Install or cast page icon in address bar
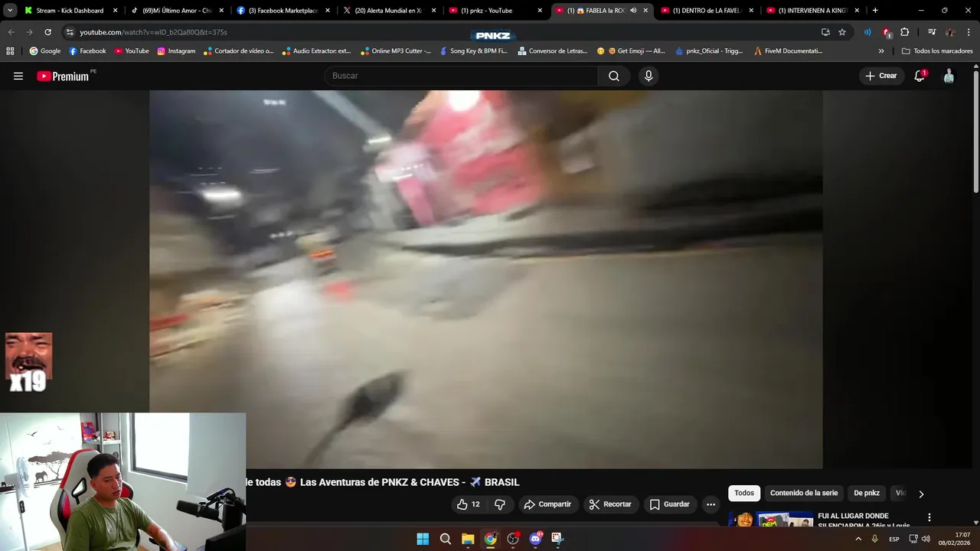This screenshot has width=980, height=551. coord(825,32)
